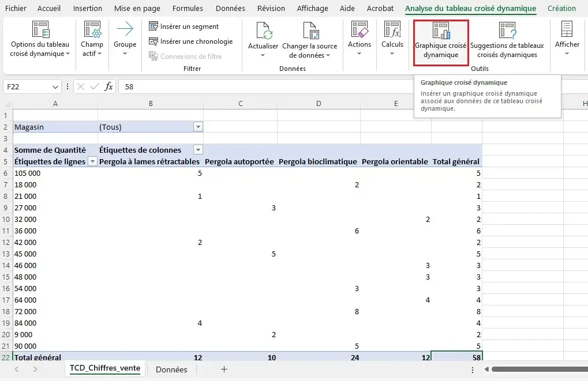Open the Données worksheet tab
The height and width of the screenshot is (381, 588).
point(171,369)
